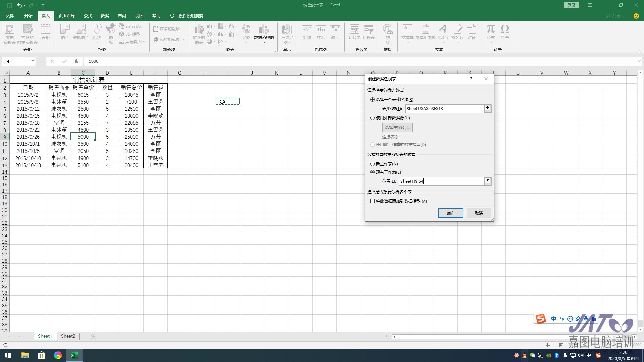Open the Name Box dropdown arrow
Image resolution: width=644 pixels, height=362 pixels.
point(33,61)
